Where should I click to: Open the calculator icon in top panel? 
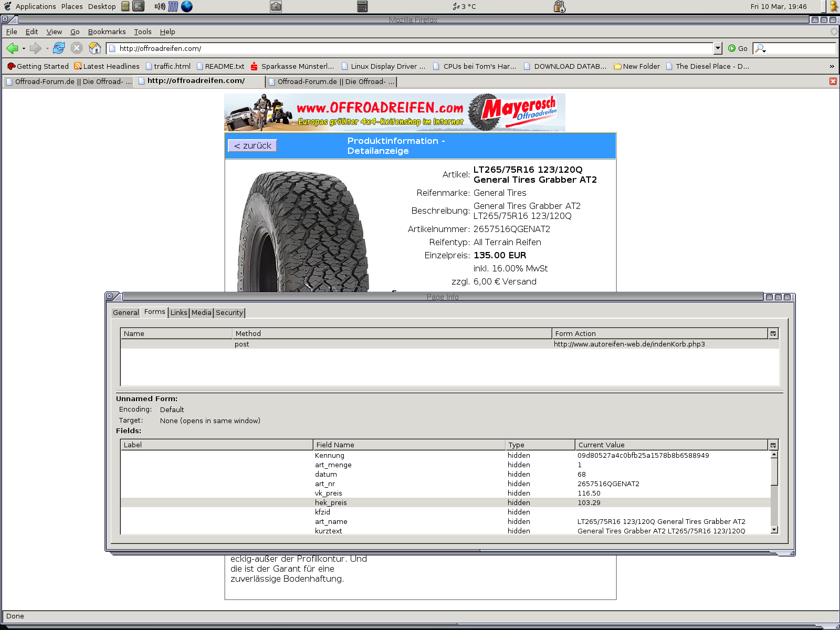[x=362, y=6]
